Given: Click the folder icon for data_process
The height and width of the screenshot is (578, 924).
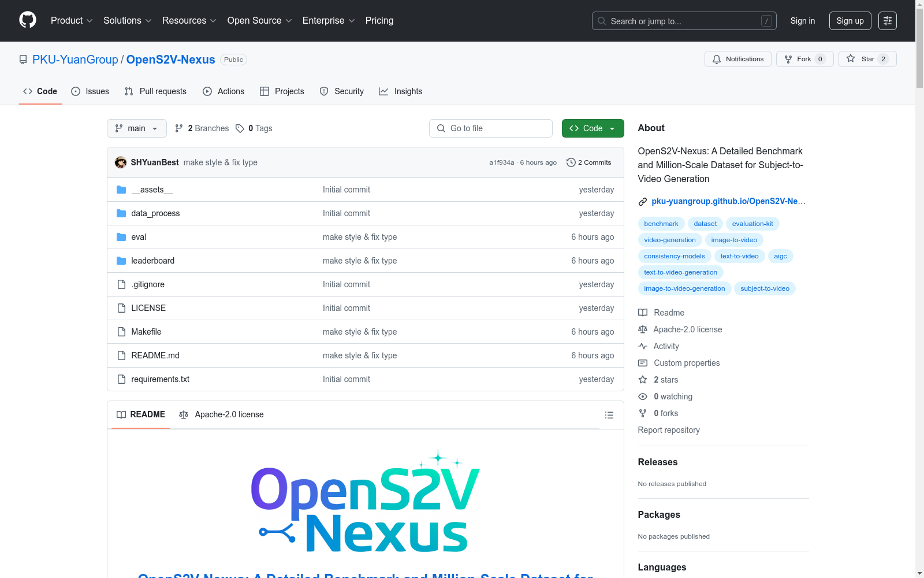Looking at the screenshot, I should (x=121, y=213).
